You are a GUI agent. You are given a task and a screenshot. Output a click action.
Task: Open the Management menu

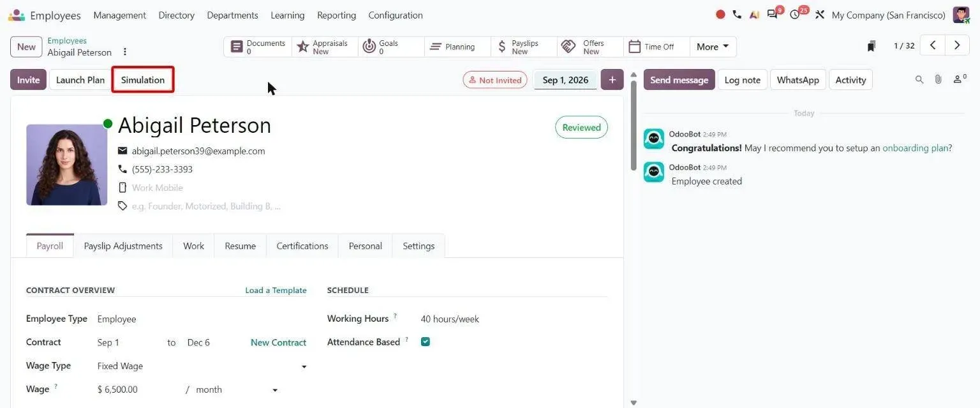(x=119, y=15)
